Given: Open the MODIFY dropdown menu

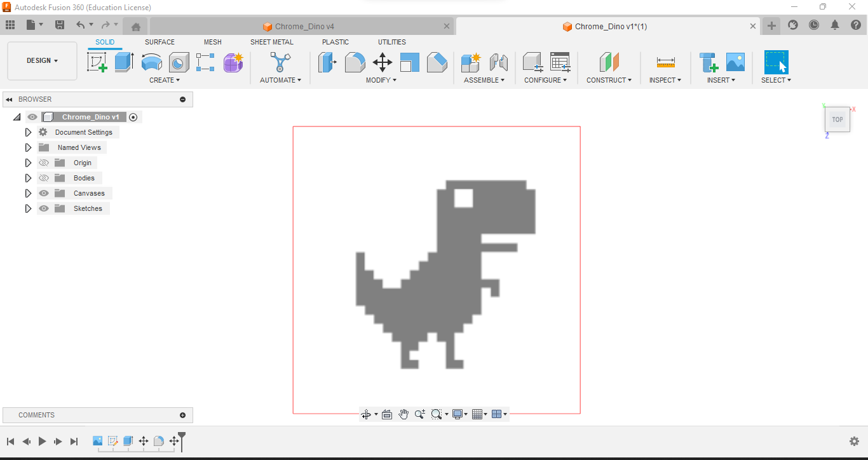Looking at the screenshot, I should coord(381,80).
